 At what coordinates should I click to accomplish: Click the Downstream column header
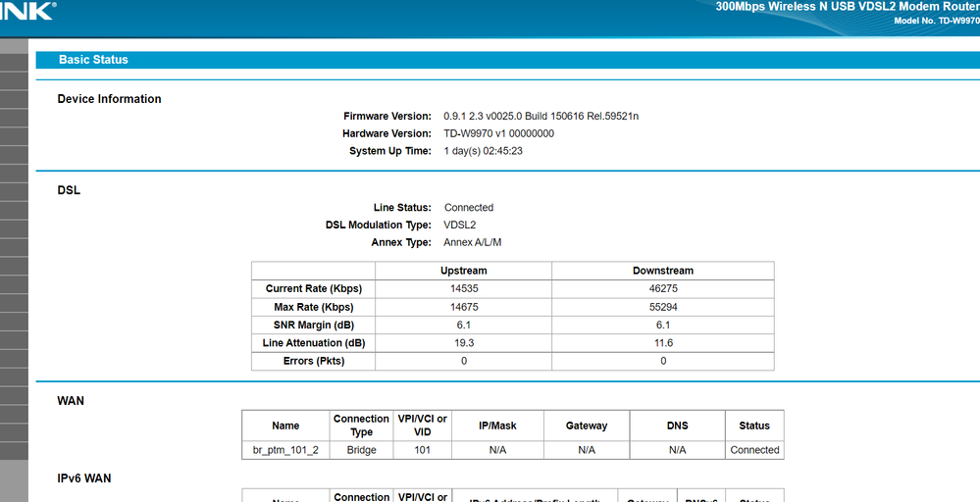pyautogui.click(x=662, y=271)
